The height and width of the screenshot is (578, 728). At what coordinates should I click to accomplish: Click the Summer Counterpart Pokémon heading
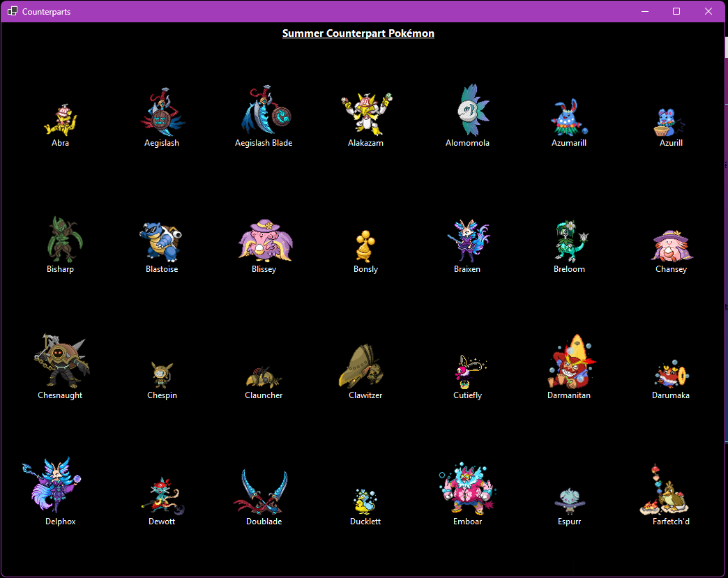[358, 33]
